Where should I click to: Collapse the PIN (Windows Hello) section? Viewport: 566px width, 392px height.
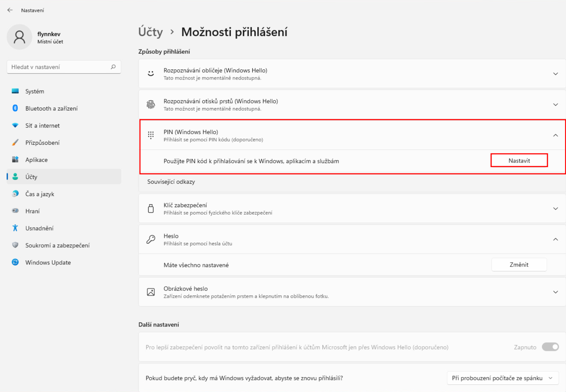(x=555, y=135)
